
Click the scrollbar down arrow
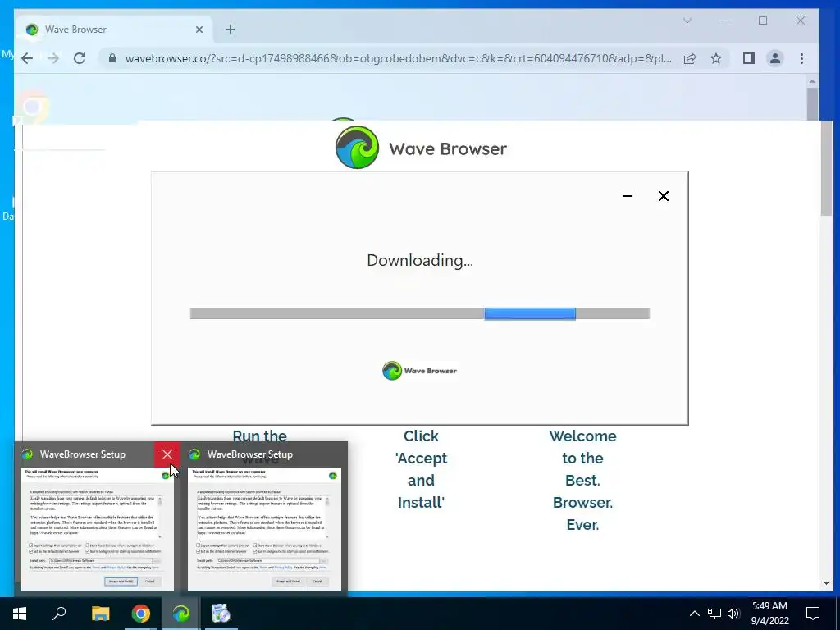(825, 583)
